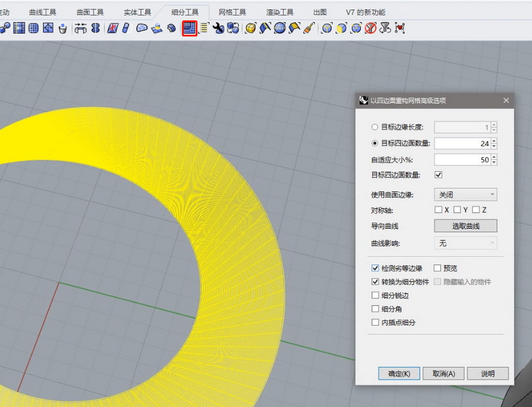Click the 目标四边面数量 input field
Viewport: 532px width, 407px height.
click(x=462, y=144)
